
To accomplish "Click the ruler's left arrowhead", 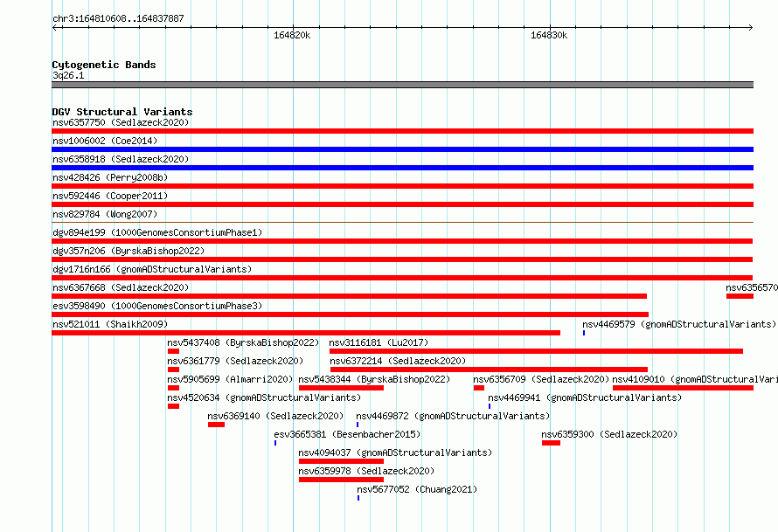I will tap(54, 27).
